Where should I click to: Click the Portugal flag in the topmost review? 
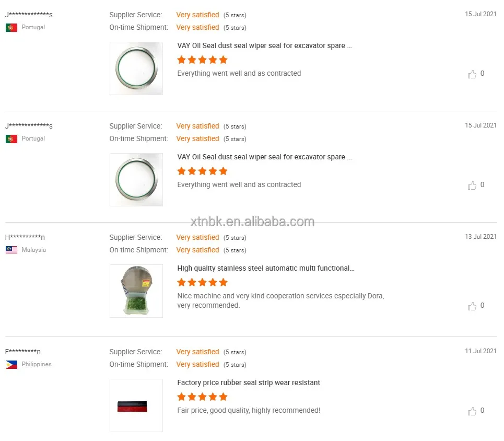(11, 27)
